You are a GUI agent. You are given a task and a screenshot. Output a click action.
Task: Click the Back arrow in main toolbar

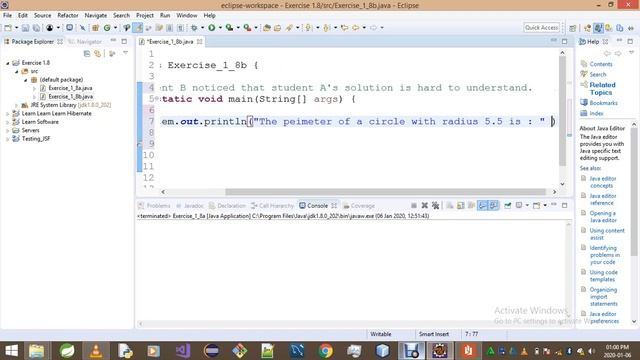click(356, 28)
